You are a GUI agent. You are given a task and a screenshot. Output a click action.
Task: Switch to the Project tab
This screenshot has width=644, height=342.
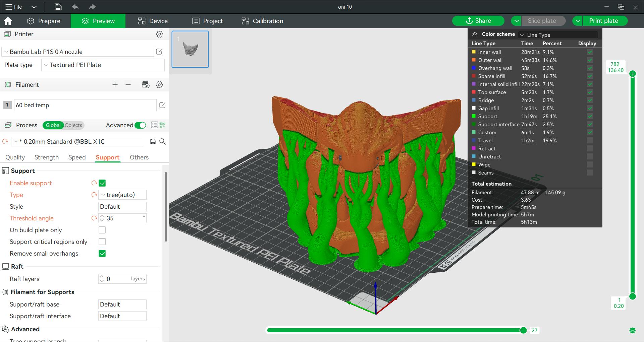208,21
